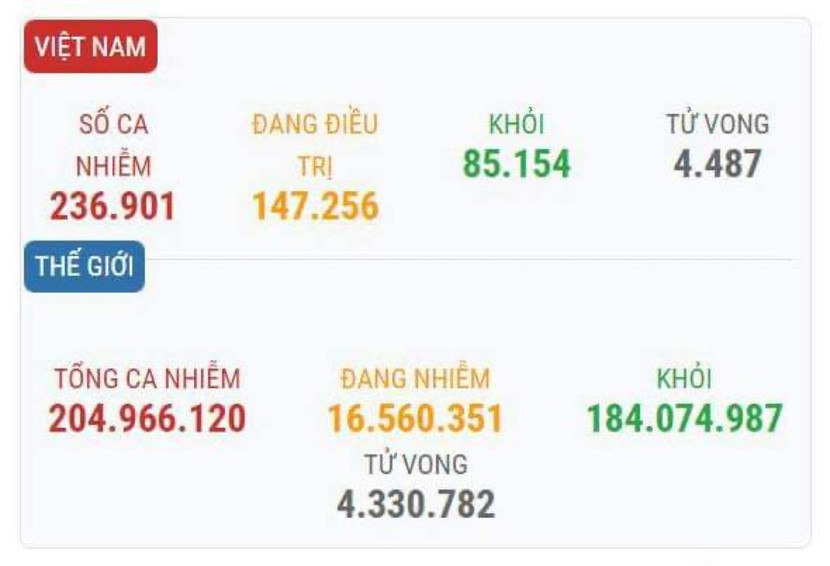Select Vietnam recovered number 85.154
The width and height of the screenshot is (830, 566).
coord(516,163)
